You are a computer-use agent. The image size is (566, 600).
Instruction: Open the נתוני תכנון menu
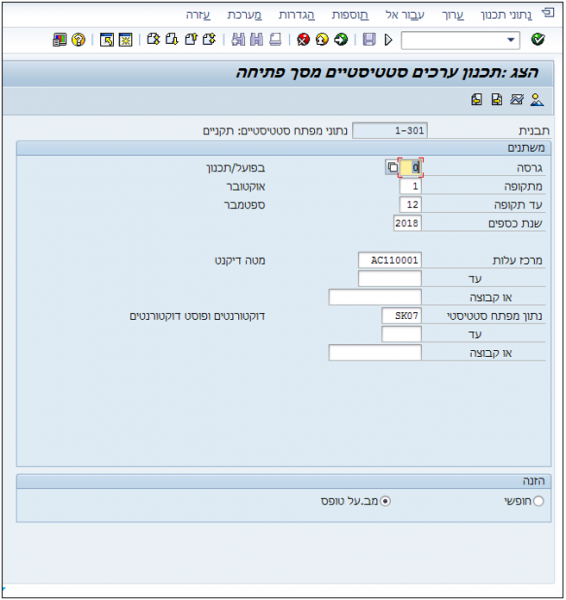coord(506,15)
